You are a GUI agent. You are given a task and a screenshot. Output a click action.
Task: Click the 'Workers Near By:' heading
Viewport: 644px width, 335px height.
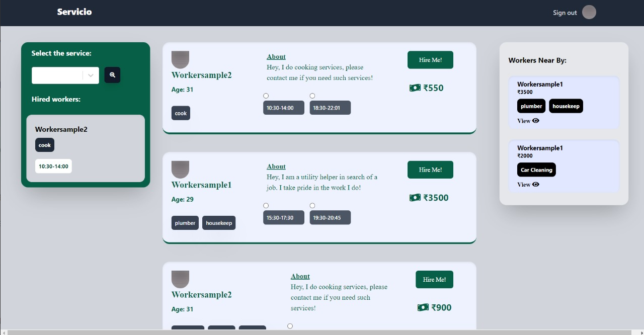coord(537,60)
